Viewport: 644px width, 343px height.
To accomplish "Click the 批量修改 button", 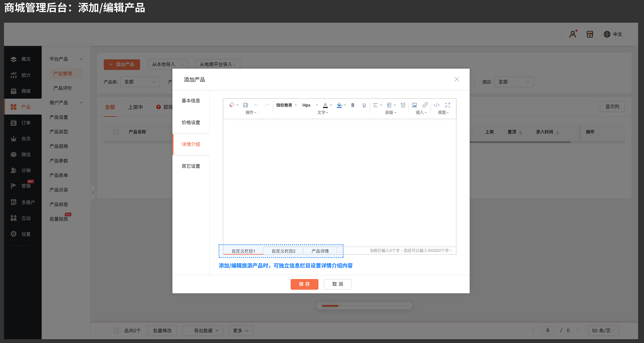I will tap(162, 331).
